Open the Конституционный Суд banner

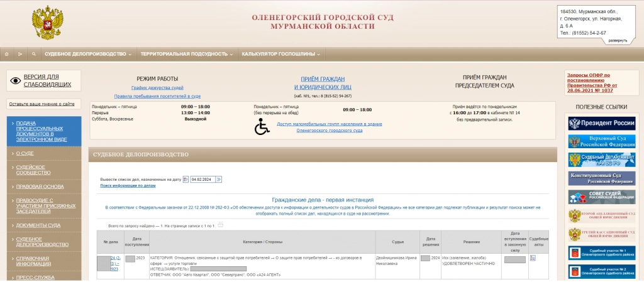tap(601, 178)
